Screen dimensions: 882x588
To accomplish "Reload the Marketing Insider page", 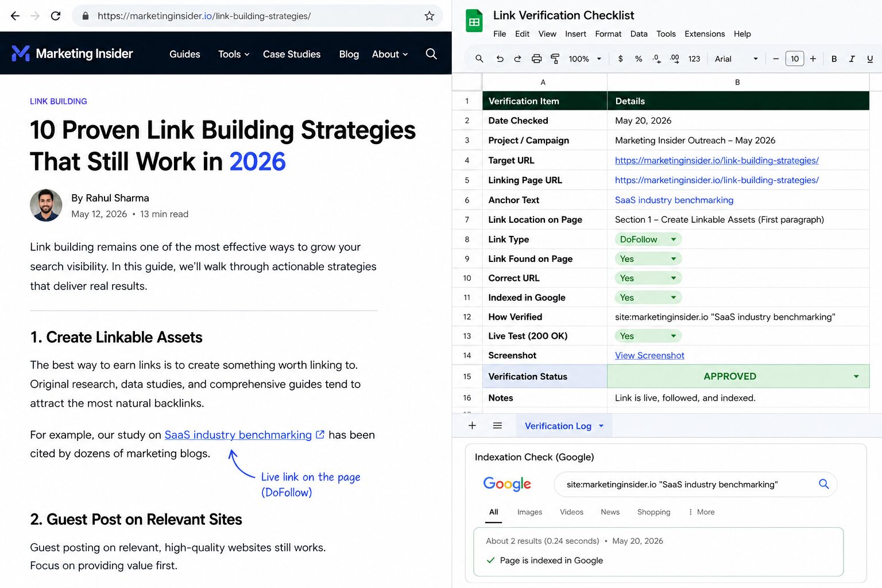I will [56, 16].
